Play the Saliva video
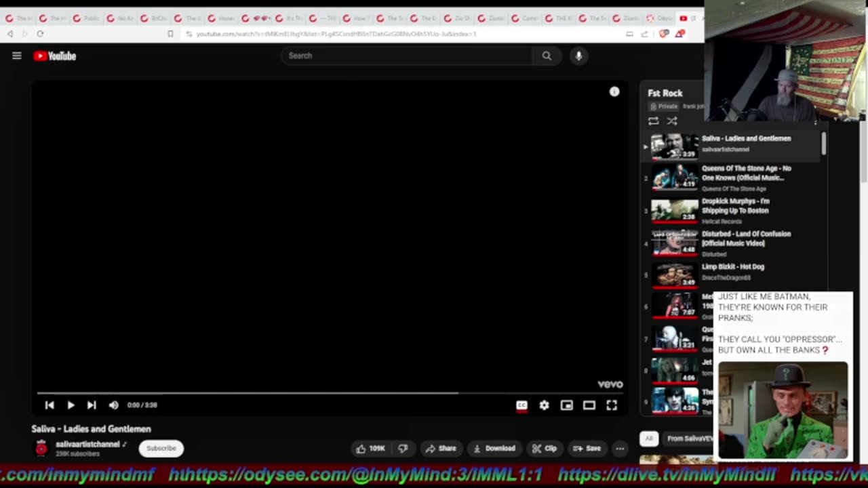This screenshot has height=488, width=868. tap(71, 405)
